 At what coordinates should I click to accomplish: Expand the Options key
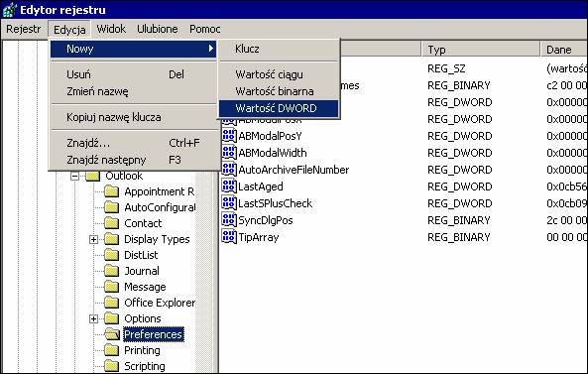(93, 318)
